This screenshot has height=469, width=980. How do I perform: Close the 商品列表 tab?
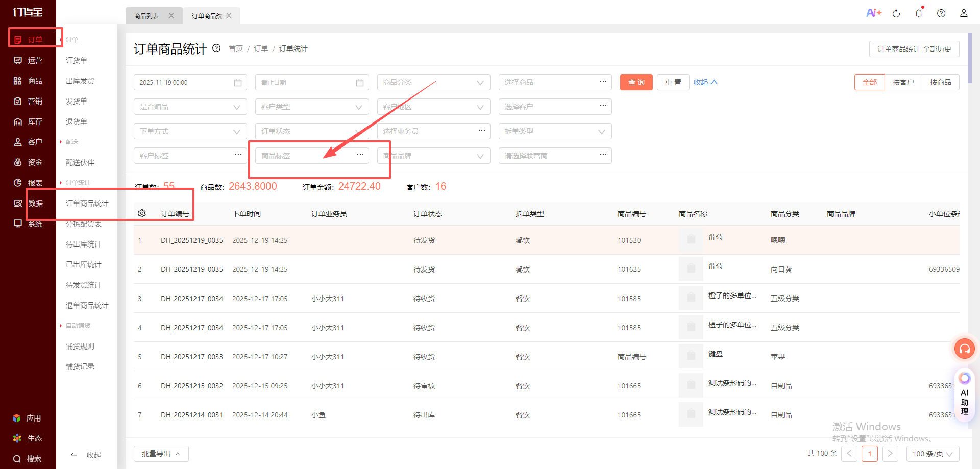[x=171, y=16]
